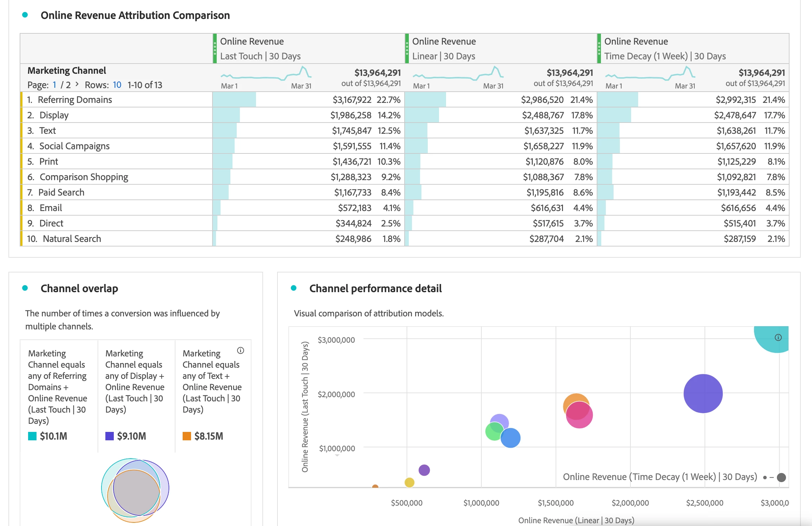Click the Marketing Channel column header

pos(67,71)
